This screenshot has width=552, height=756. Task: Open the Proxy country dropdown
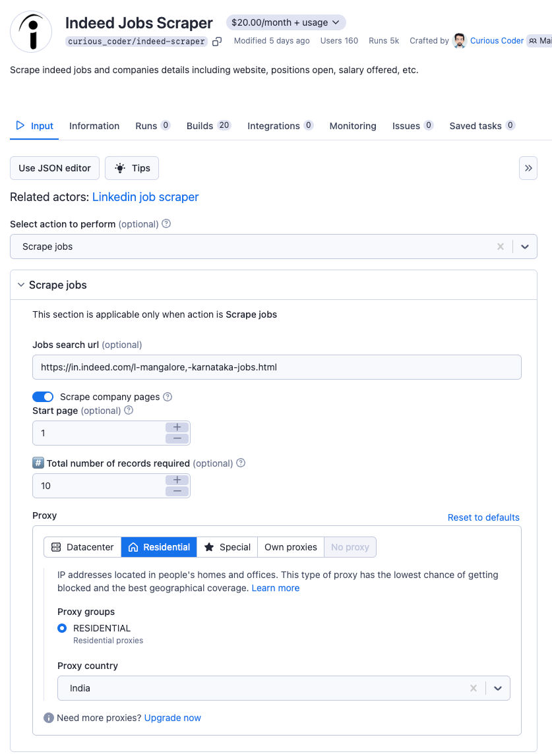[499, 687]
